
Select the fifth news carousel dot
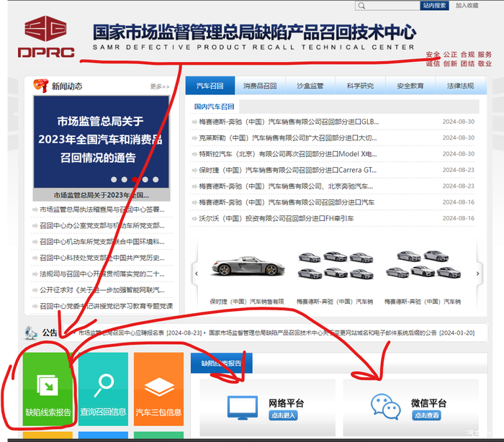click(156, 179)
